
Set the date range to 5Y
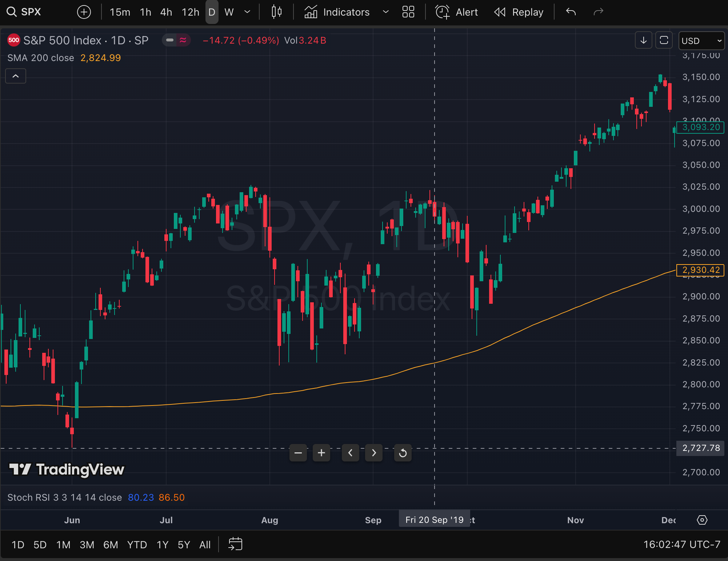(184, 545)
